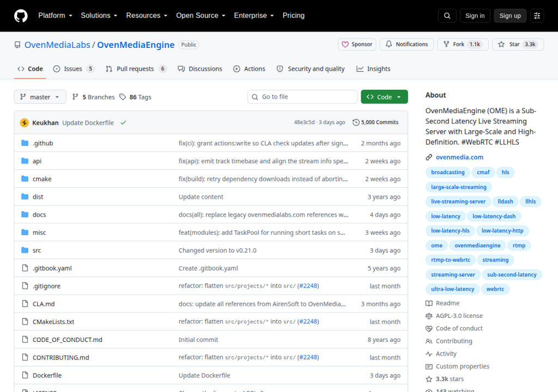The height and width of the screenshot is (392, 558).
Task: Click the license scale icon
Action: [429, 316]
